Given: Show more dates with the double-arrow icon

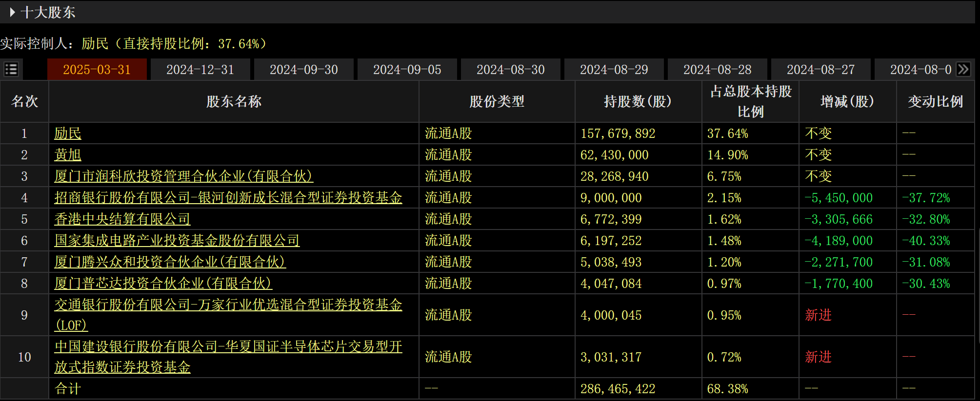Looking at the screenshot, I should coord(963,69).
